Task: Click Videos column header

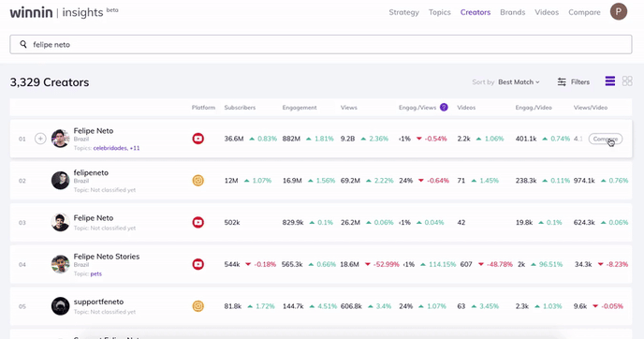Action: [466, 108]
